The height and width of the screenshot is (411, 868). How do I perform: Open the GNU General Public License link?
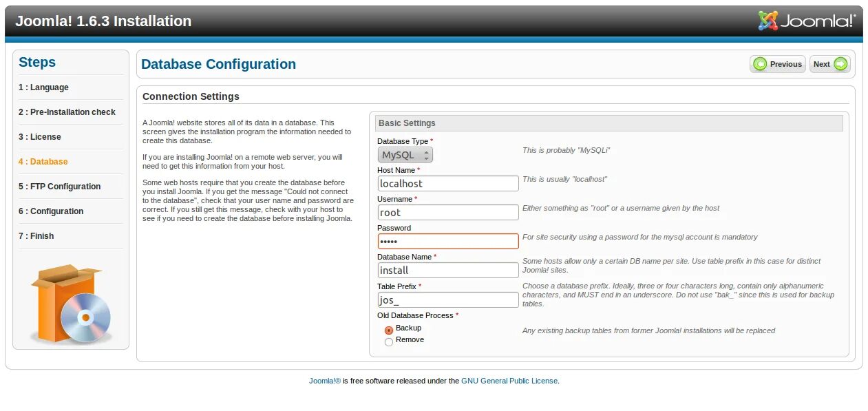[509, 381]
